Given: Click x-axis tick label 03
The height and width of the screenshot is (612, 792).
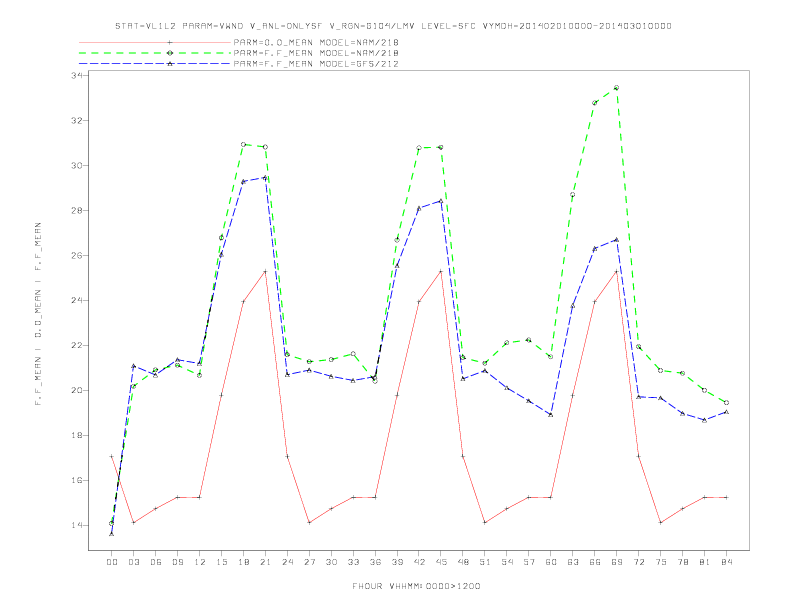Looking at the screenshot, I should coord(133,562).
